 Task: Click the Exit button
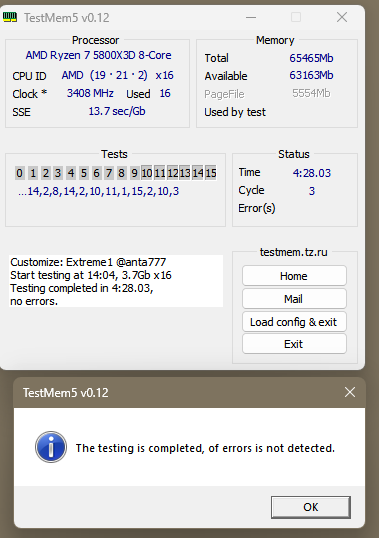pos(294,344)
